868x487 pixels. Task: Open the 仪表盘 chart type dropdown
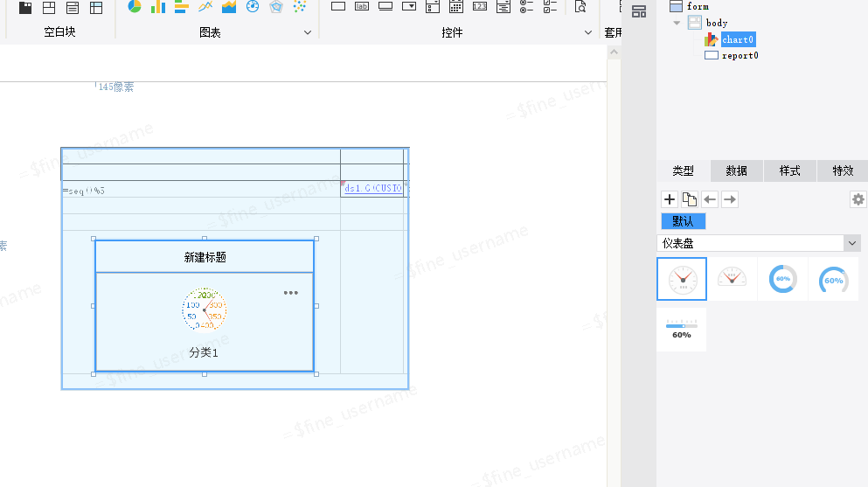point(852,243)
